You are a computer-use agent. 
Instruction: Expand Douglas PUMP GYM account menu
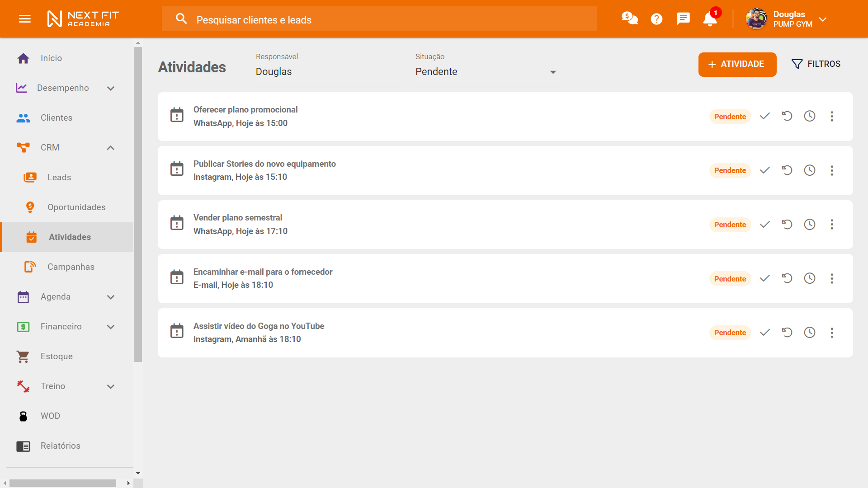822,19
